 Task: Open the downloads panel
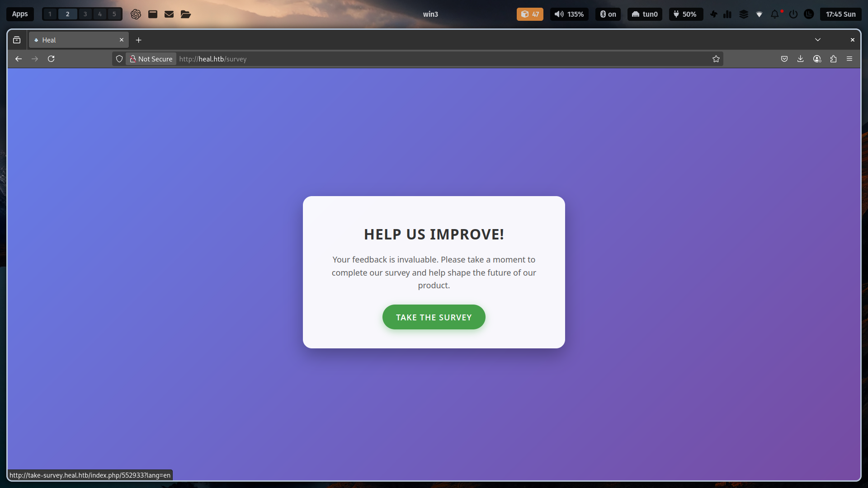(x=800, y=59)
